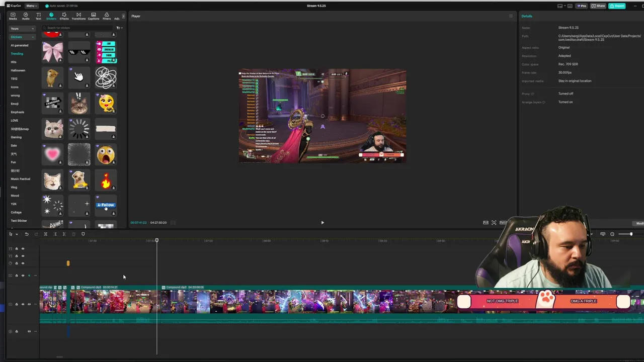
Task: Open the Media tab
Action: tap(13, 16)
